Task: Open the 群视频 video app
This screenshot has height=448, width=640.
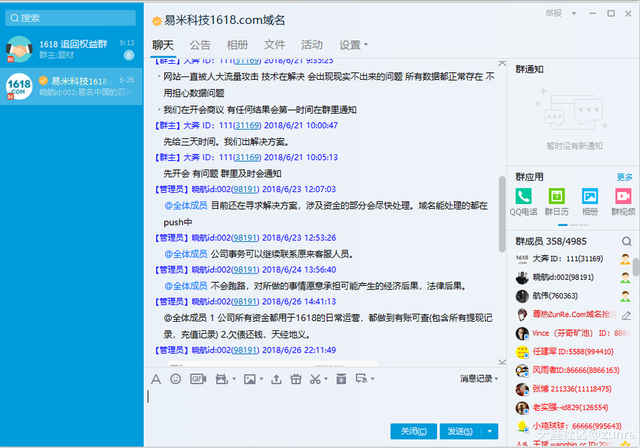Action: click(x=623, y=196)
